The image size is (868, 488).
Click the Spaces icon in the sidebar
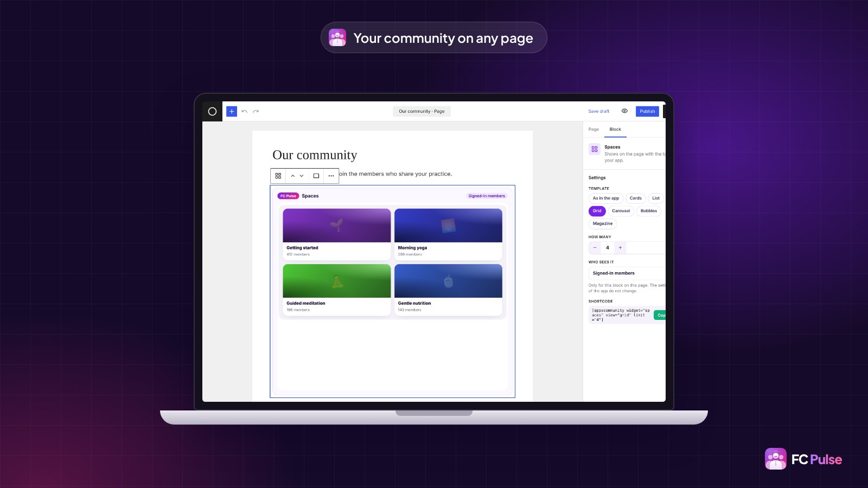click(x=595, y=149)
